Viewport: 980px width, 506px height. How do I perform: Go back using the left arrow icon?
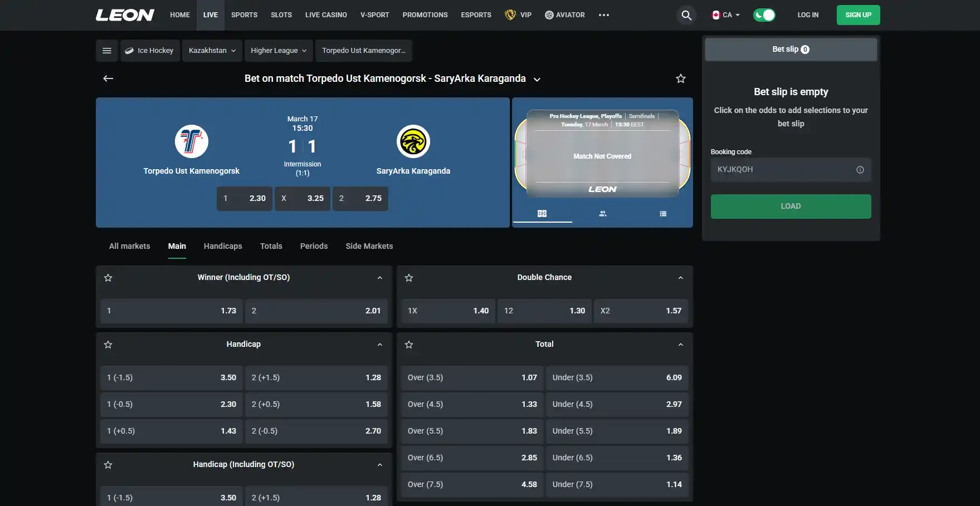tap(108, 78)
